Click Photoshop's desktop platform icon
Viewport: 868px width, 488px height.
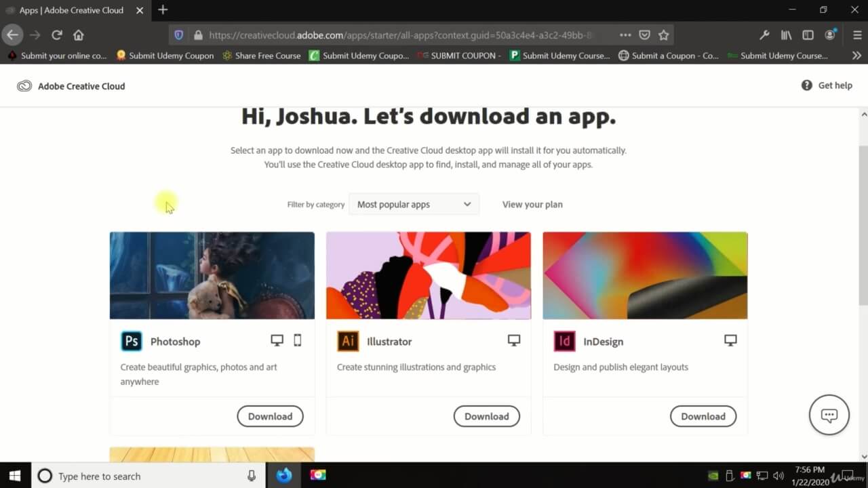click(277, 341)
